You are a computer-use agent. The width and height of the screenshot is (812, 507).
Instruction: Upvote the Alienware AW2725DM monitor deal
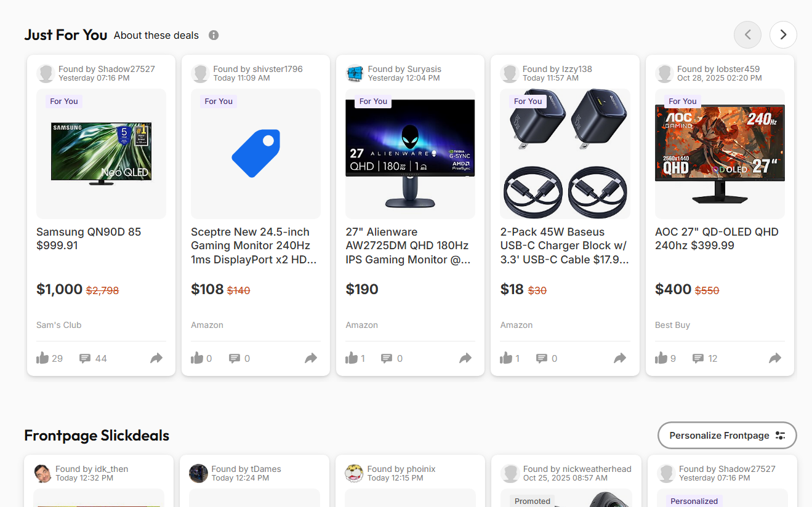[x=353, y=358]
